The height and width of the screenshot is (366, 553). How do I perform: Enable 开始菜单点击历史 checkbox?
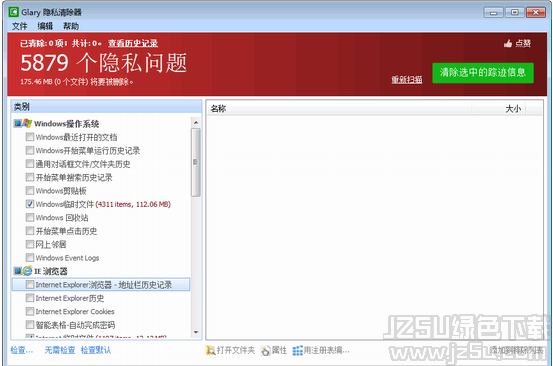30,231
